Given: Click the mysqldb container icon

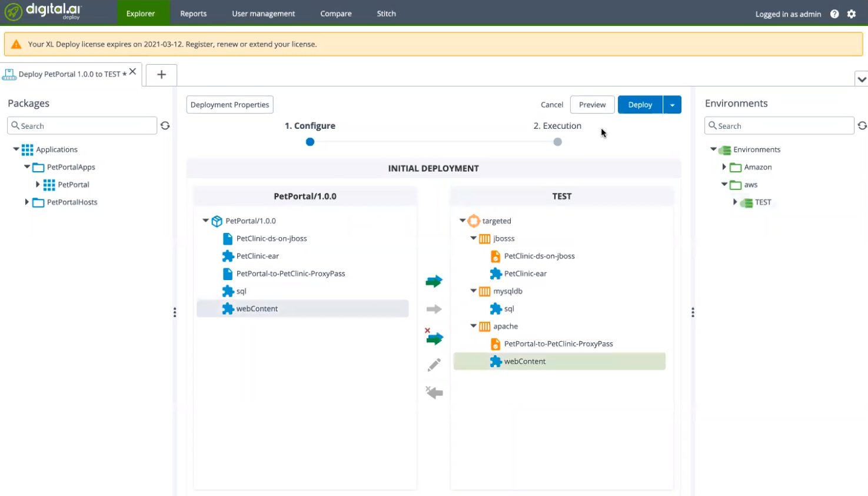Looking at the screenshot, I should point(484,291).
